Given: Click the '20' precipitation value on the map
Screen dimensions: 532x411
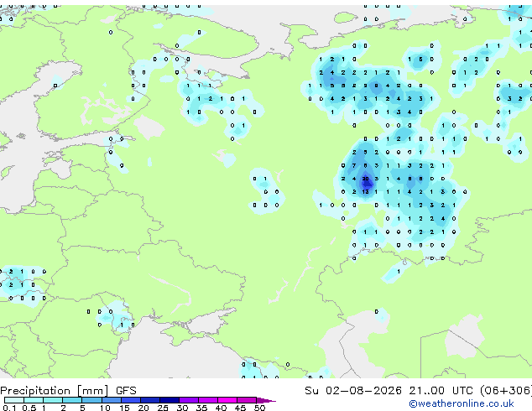Looking at the screenshot, I should [x=365, y=179].
